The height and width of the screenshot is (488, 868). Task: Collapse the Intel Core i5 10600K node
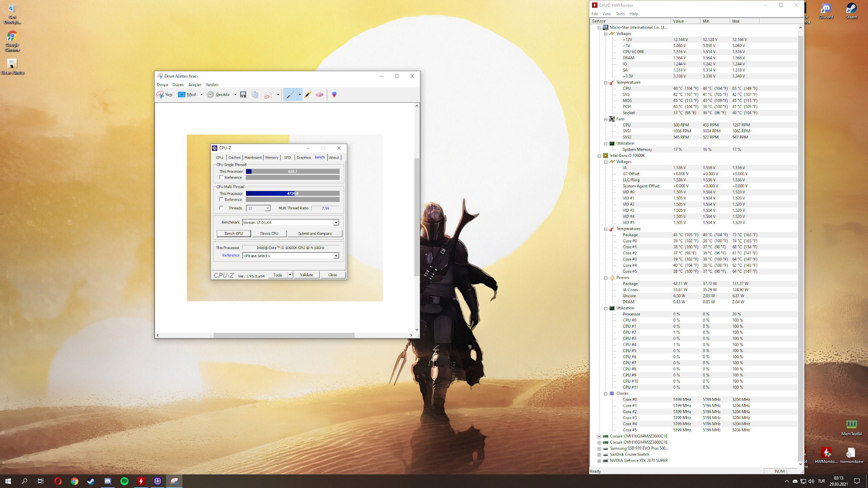(599, 155)
